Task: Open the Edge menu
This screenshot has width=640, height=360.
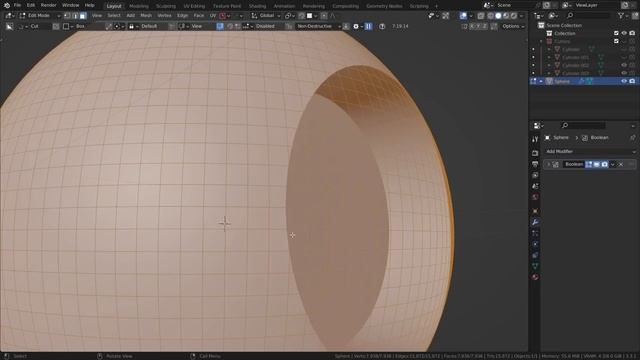Action: 182,16
